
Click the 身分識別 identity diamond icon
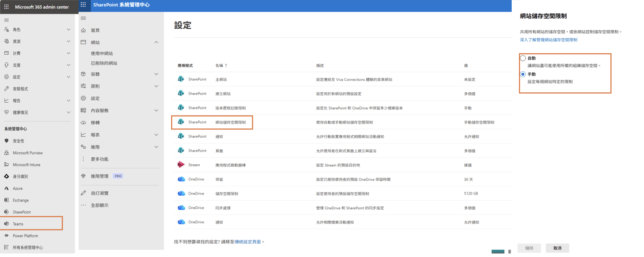click(6, 176)
